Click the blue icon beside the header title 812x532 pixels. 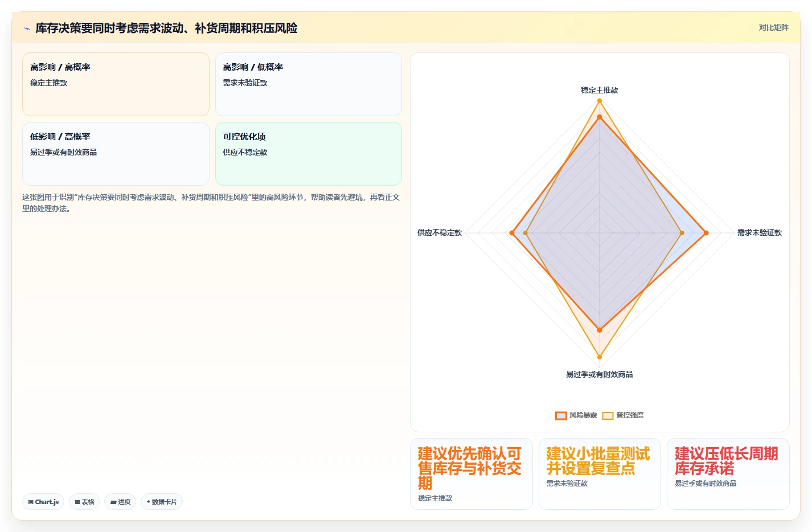(27, 28)
